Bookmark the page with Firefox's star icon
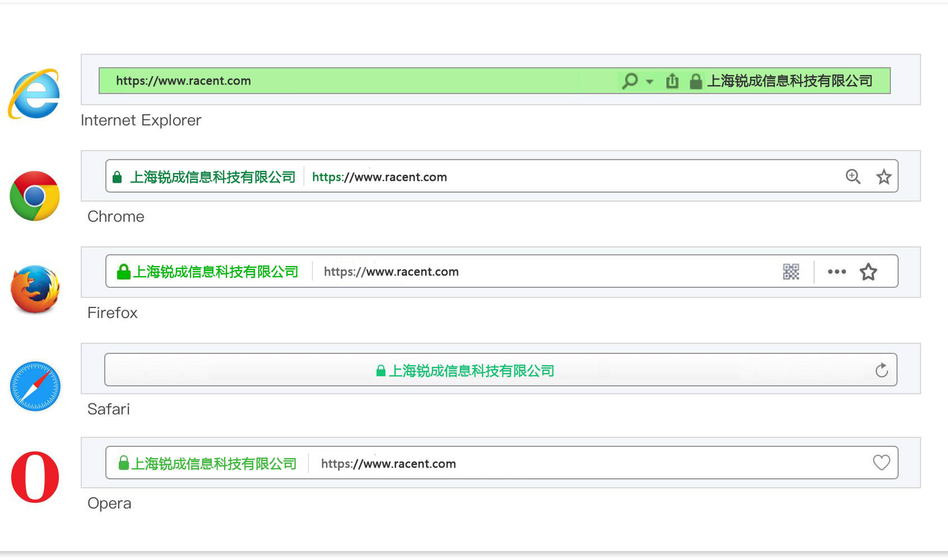This screenshot has height=560, width=948. click(868, 272)
